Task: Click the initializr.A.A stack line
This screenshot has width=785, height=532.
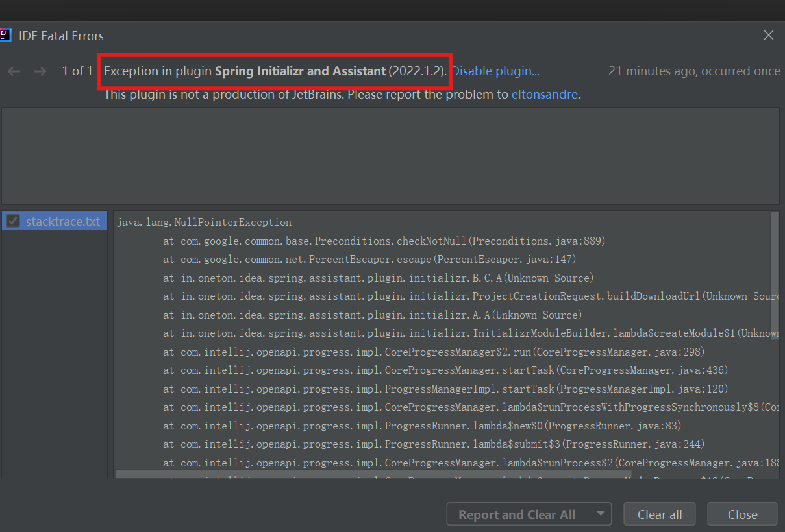Action: [372, 315]
